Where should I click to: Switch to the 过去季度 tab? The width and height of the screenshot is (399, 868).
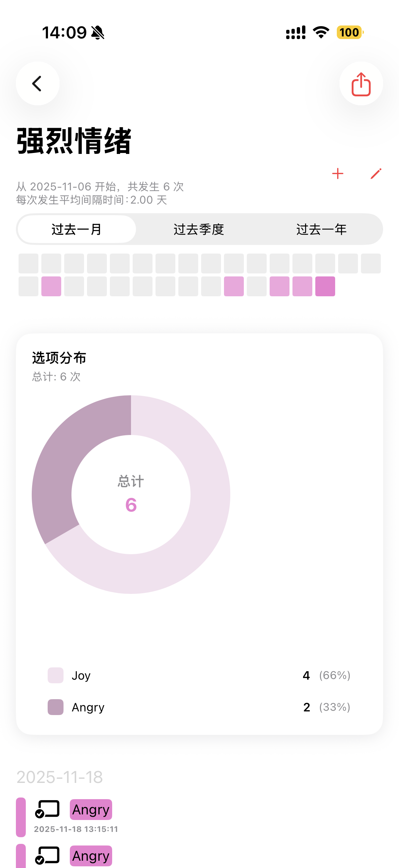pyautogui.click(x=199, y=229)
